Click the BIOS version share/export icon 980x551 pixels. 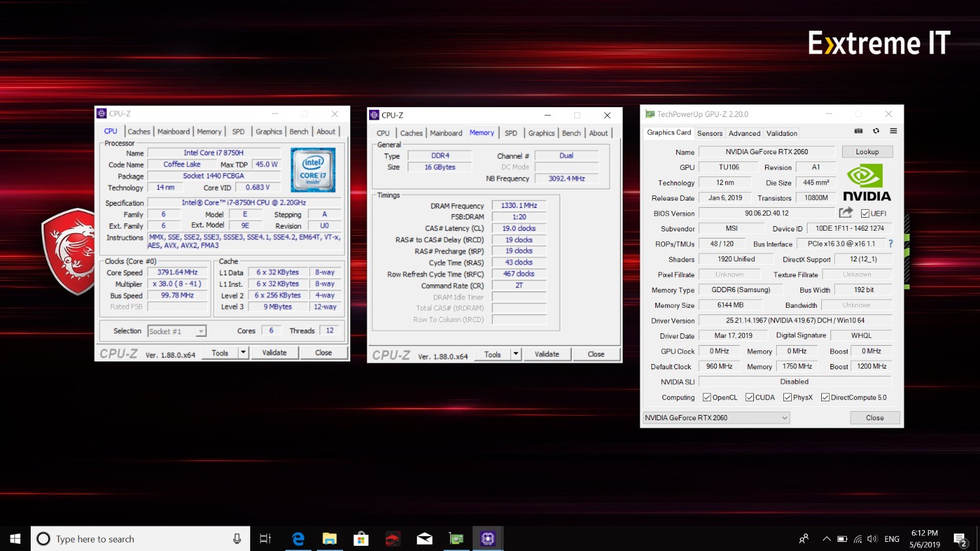click(x=846, y=212)
